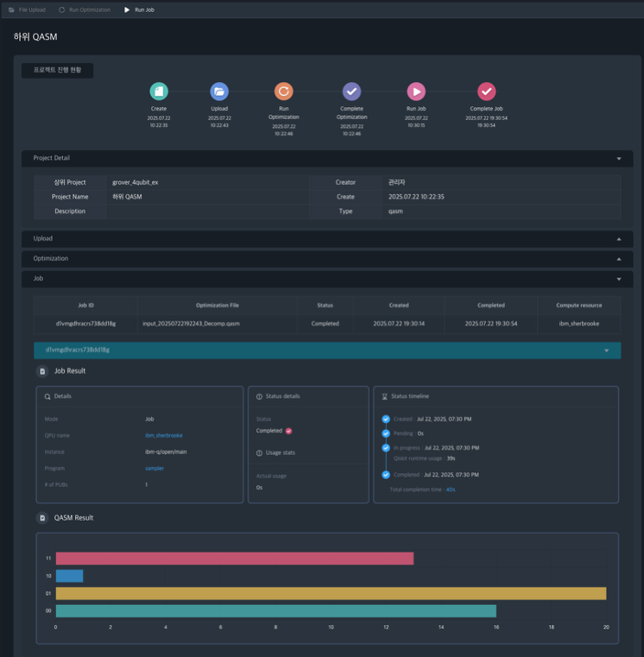The width and height of the screenshot is (644, 657).
Task: Collapse the d1vmgdhracrs738dd18g job panel
Action: tap(607, 351)
